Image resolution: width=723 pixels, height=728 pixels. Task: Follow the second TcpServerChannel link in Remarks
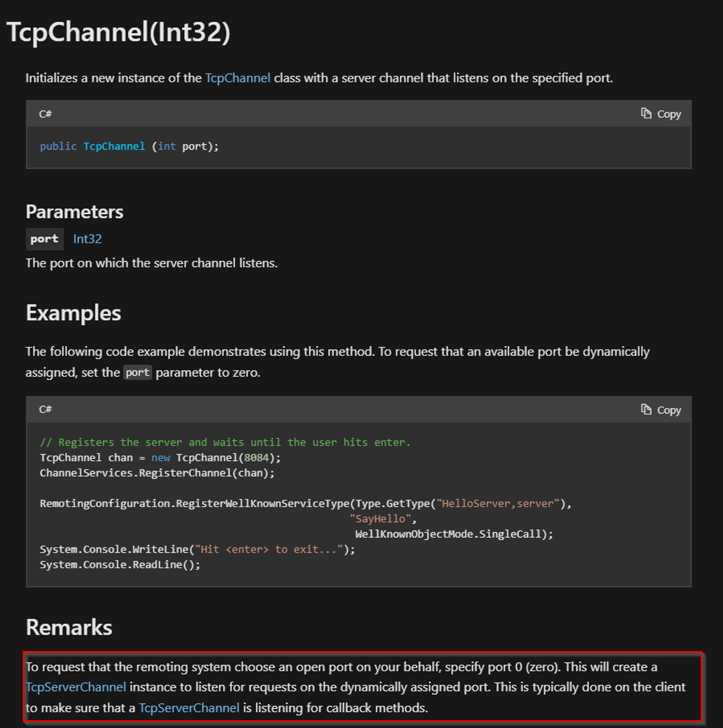point(189,708)
